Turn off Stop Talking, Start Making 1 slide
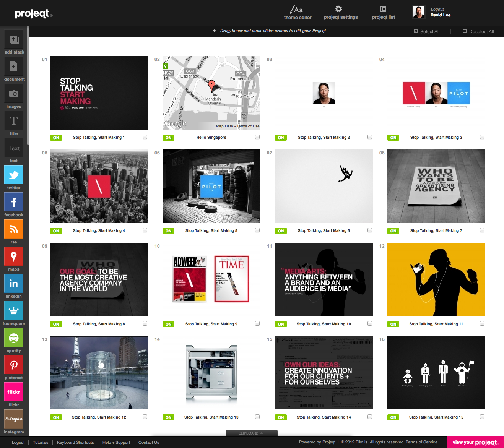Viewport: 504px width, 448px height. [x=56, y=138]
